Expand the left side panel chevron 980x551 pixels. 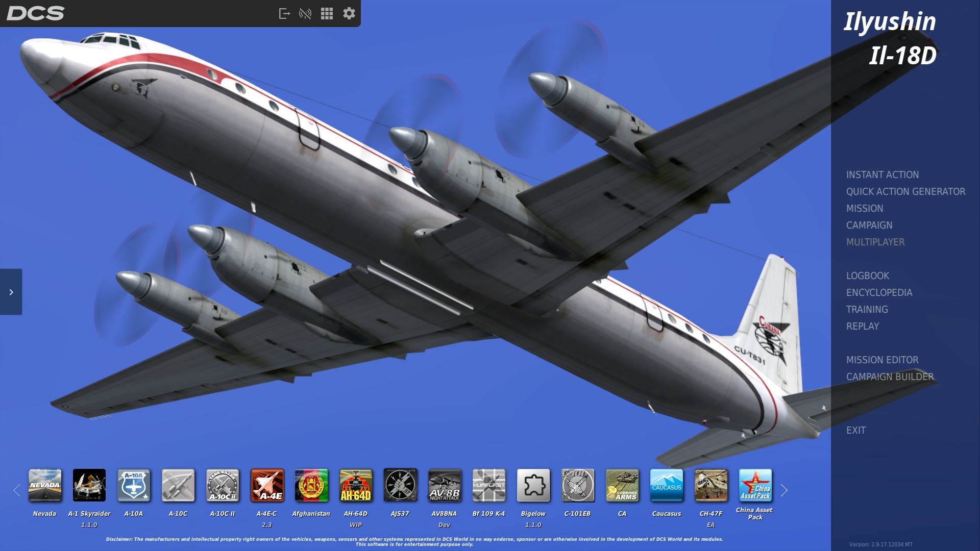[x=11, y=292]
